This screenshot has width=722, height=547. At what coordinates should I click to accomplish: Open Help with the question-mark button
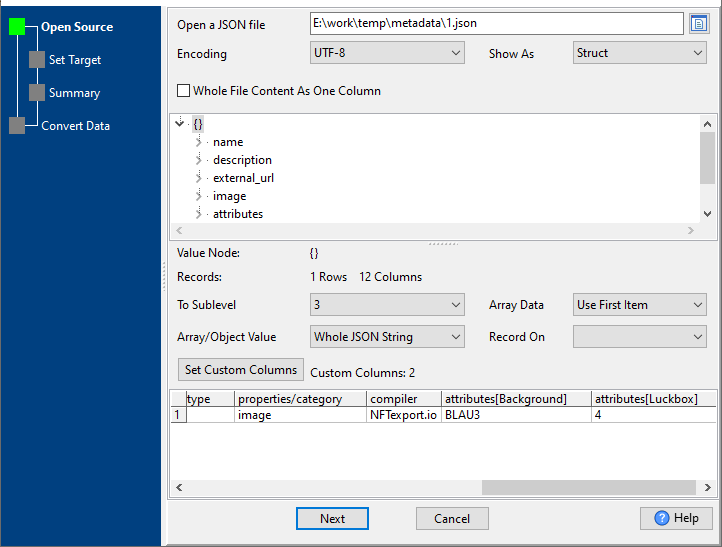click(x=676, y=518)
